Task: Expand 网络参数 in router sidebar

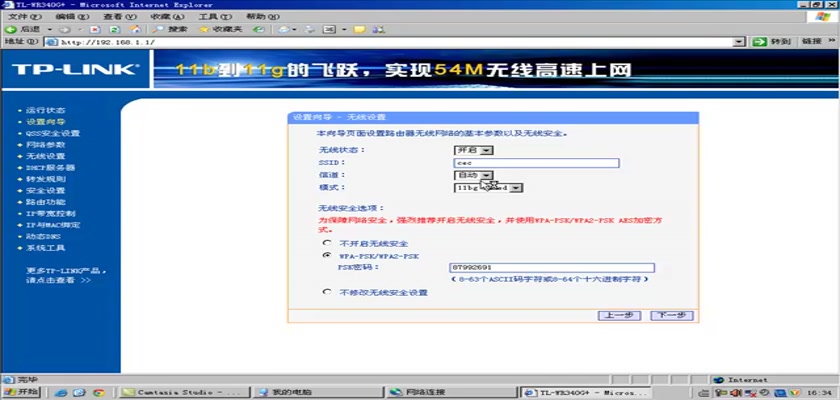Action: pos(46,145)
